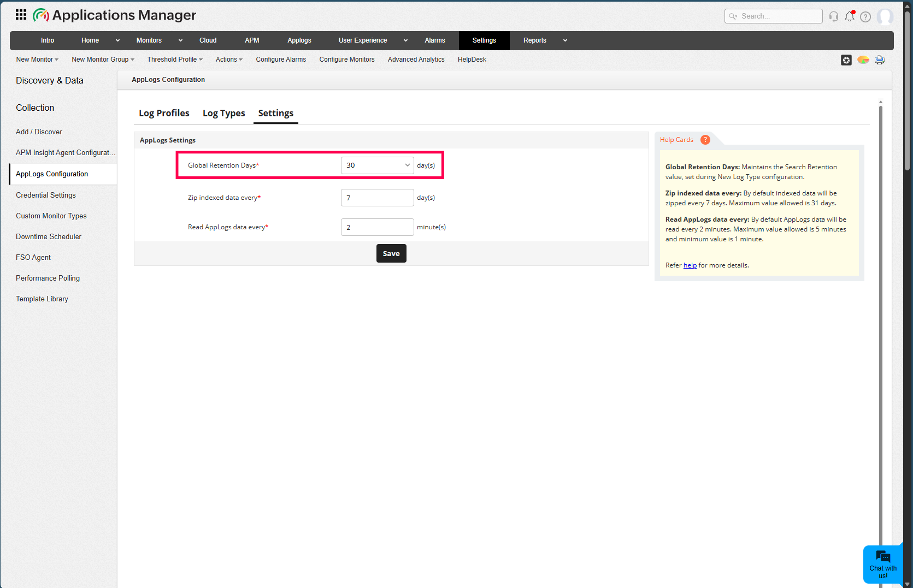Viewport: 913px width, 588px height.
Task: Click the orange Help Cards question badge
Action: coord(705,140)
